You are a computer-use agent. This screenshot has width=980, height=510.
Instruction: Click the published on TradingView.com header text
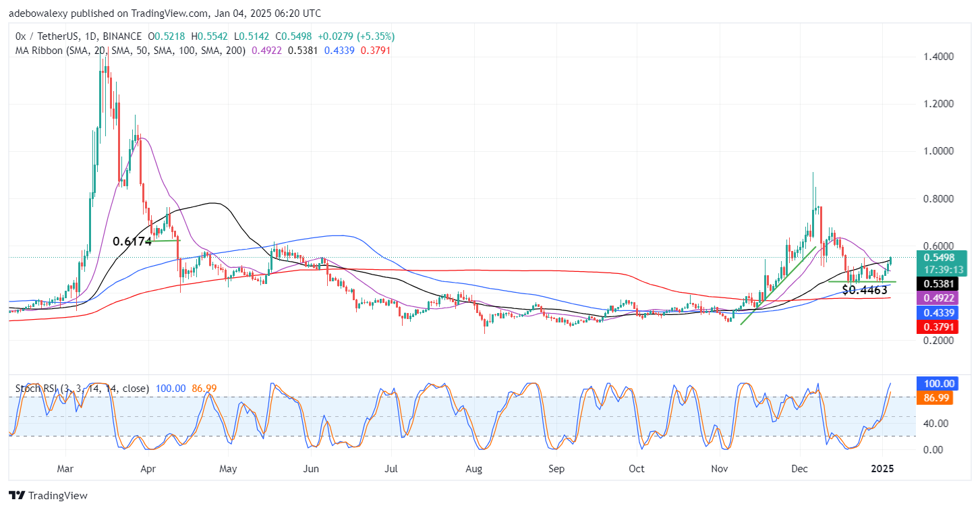[x=138, y=13]
